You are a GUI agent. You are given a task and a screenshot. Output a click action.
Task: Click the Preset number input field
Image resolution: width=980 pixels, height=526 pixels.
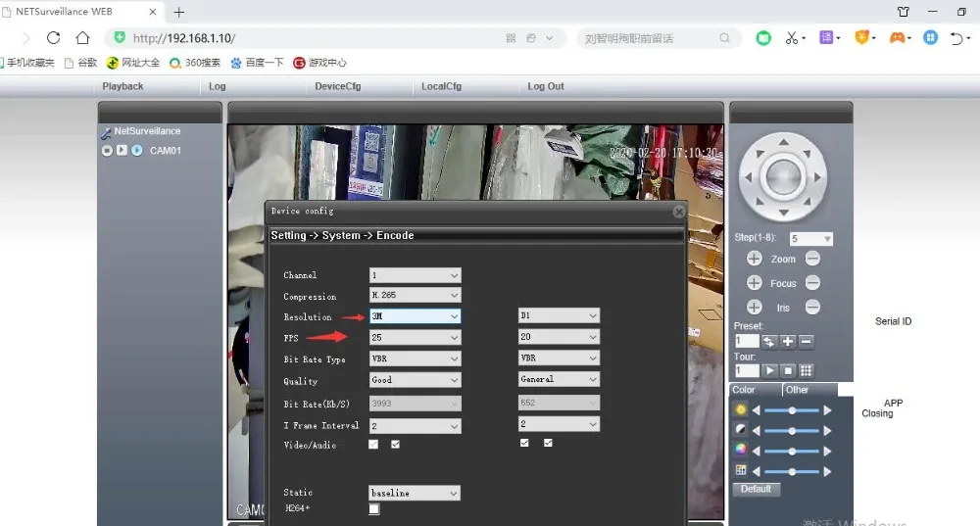(x=746, y=341)
